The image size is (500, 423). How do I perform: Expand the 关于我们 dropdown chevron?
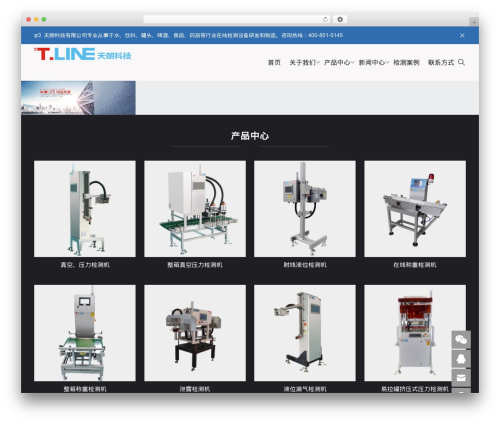tap(318, 62)
